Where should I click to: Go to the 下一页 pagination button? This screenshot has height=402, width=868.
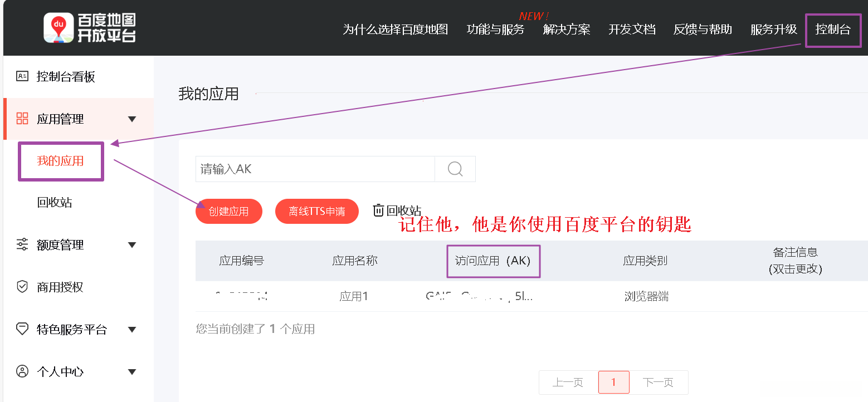[659, 383]
